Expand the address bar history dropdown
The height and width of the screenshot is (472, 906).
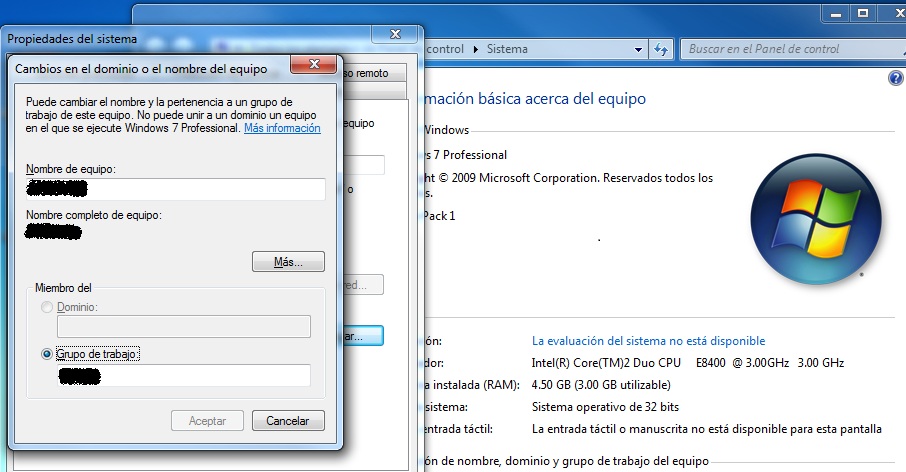click(x=638, y=50)
